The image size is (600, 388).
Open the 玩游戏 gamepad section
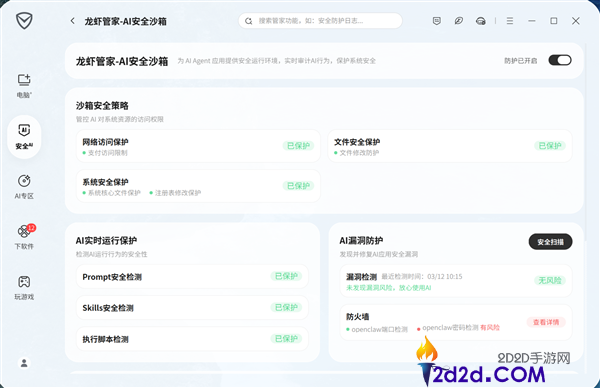click(24, 287)
